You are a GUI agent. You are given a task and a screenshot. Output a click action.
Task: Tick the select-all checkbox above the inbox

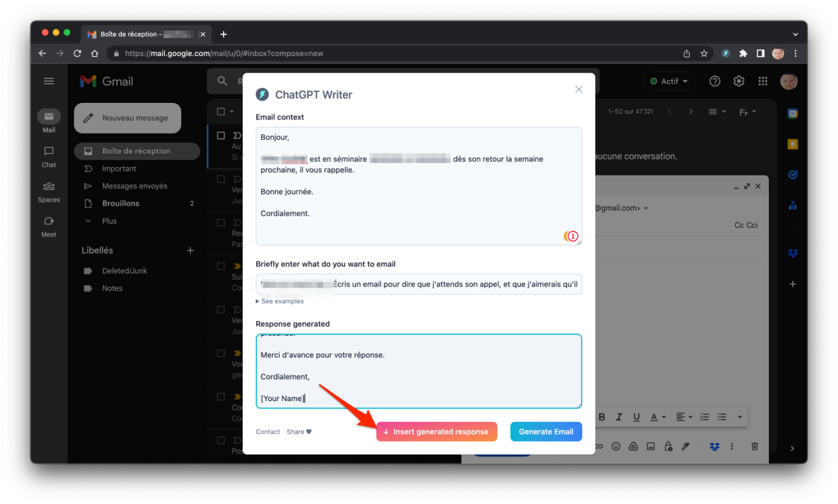pyautogui.click(x=221, y=112)
